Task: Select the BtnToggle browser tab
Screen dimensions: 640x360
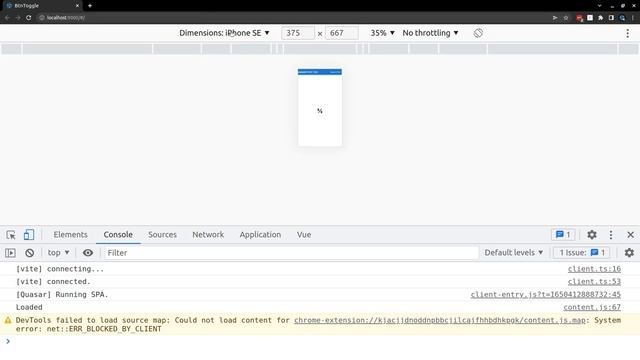Action: coord(41,6)
